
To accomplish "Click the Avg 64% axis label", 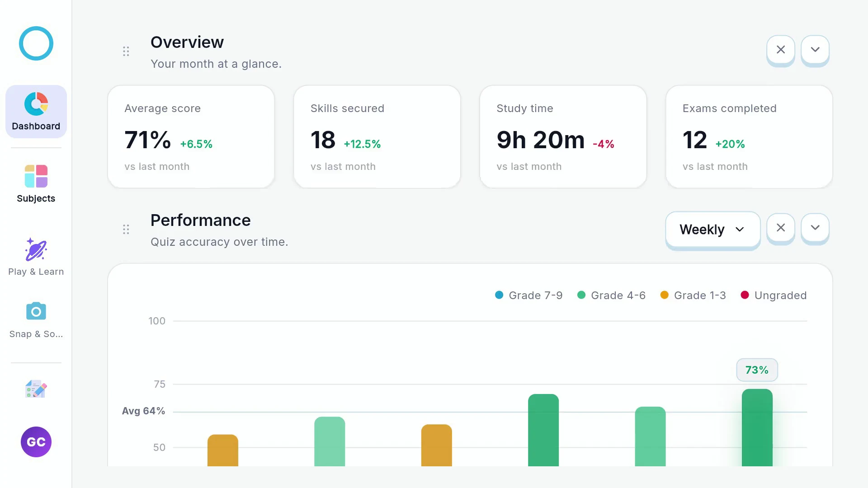I will pyautogui.click(x=143, y=411).
